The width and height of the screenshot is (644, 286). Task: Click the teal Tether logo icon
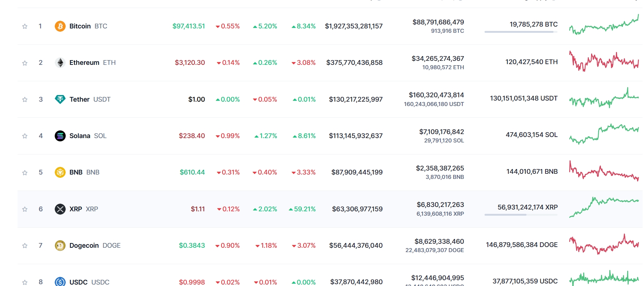tap(60, 99)
